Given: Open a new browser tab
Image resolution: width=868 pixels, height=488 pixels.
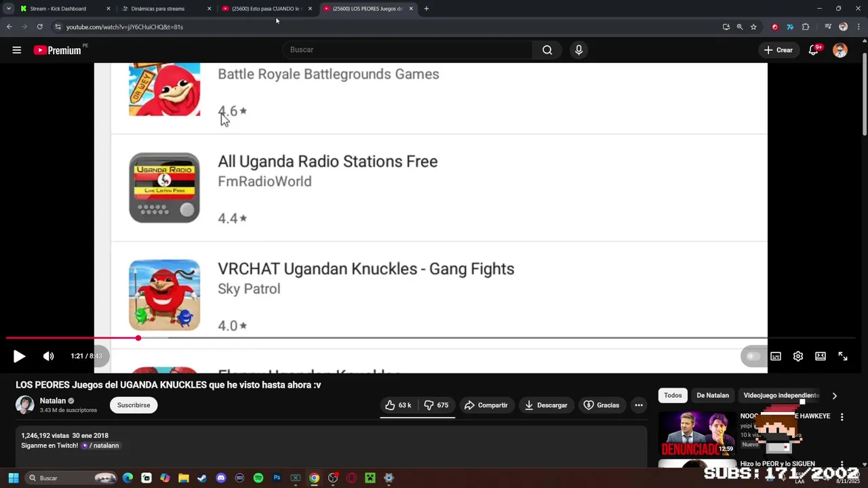Looking at the screenshot, I should coord(426,9).
